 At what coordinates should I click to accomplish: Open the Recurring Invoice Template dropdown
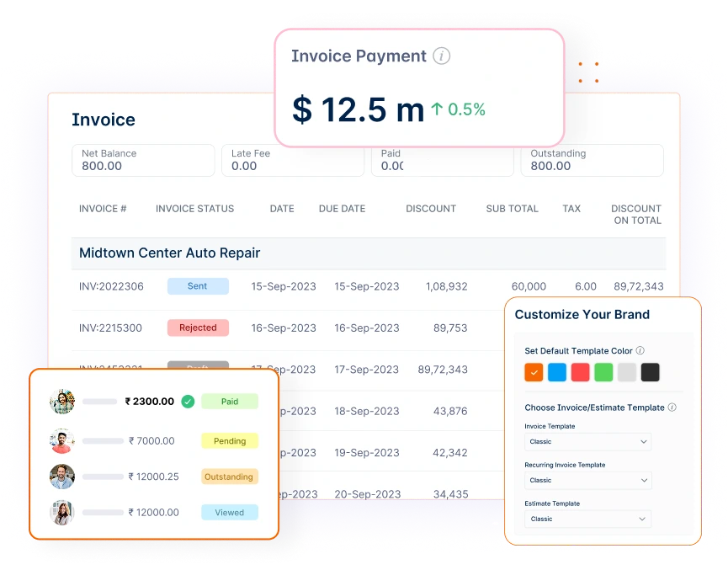pyautogui.click(x=587, y=480)
